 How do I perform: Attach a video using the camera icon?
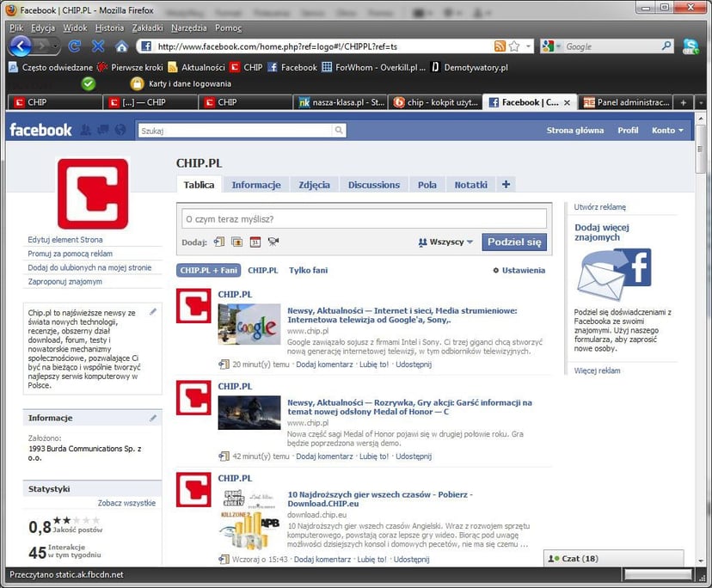[x=273, y=243]
